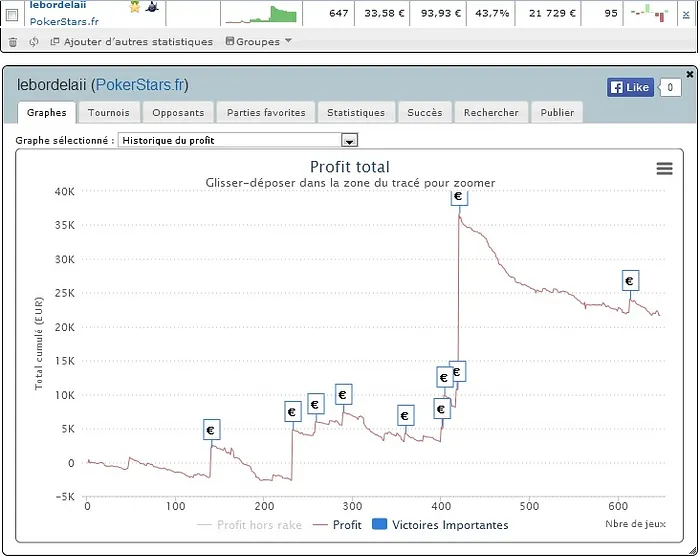Image resolution: width=700 pixels, height=557 pixels.
Task: Click the small profit sparkline thumbnail
Action: tap(260, 14)
